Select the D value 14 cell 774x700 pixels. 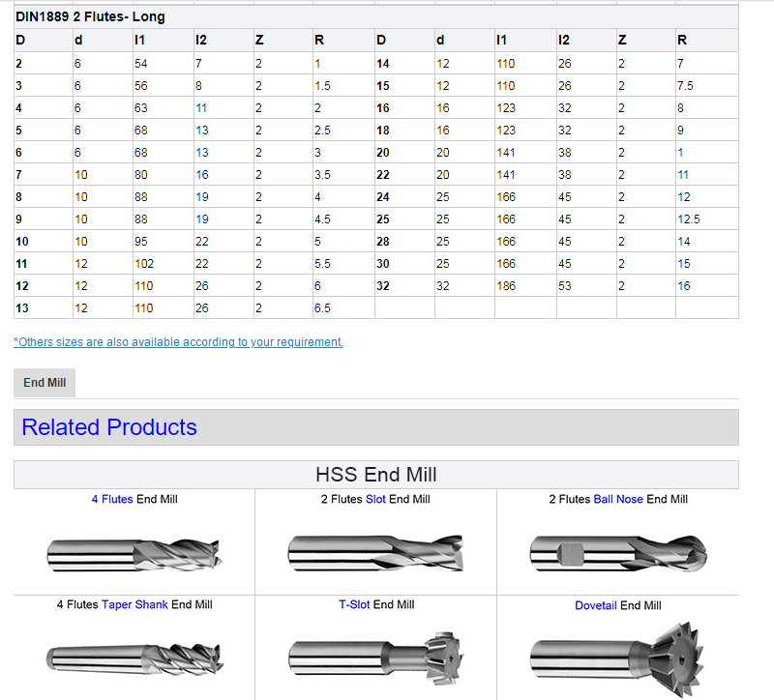(x=404, y=63)
